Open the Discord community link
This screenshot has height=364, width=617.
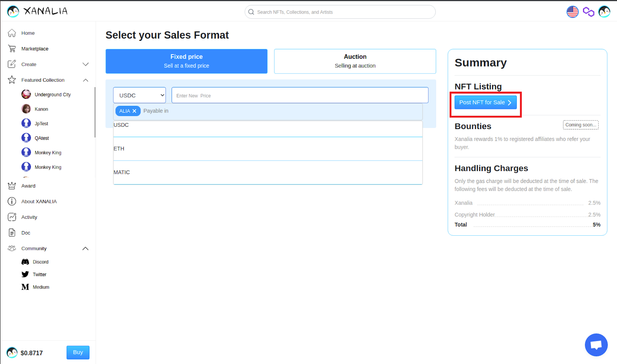pyautogui.click(x=40, y=262)
